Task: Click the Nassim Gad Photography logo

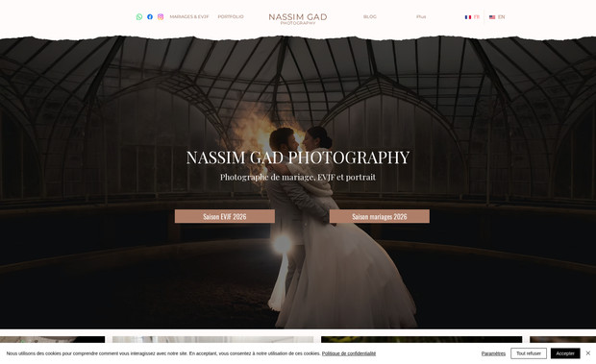Action: [x=298, y=19]
